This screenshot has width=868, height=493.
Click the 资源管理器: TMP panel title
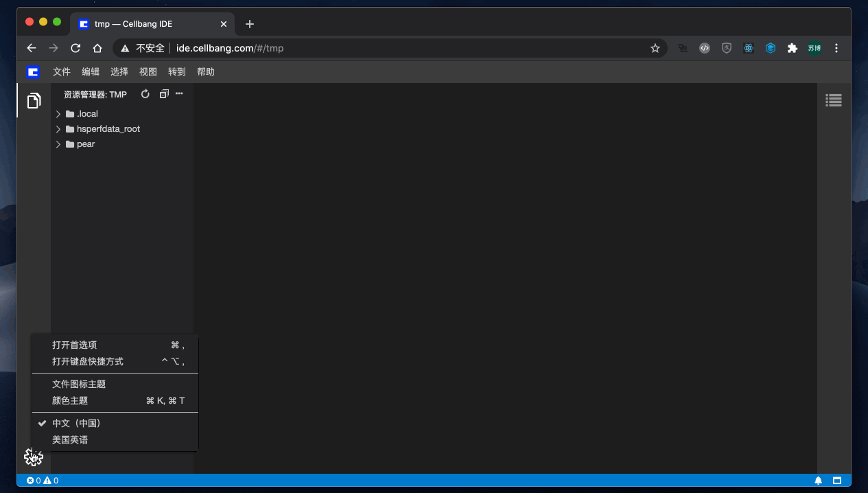pos(95,94)
